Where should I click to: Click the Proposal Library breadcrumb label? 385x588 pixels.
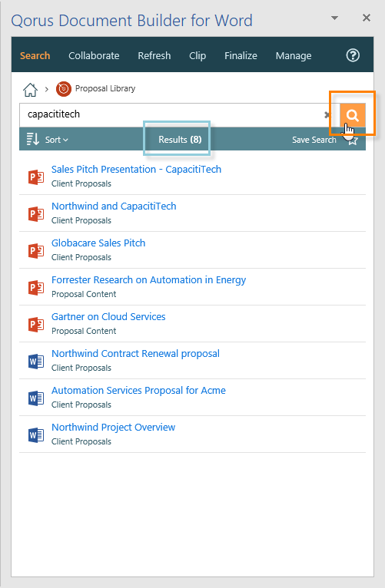pyautogui.click(x=105, y=88)
